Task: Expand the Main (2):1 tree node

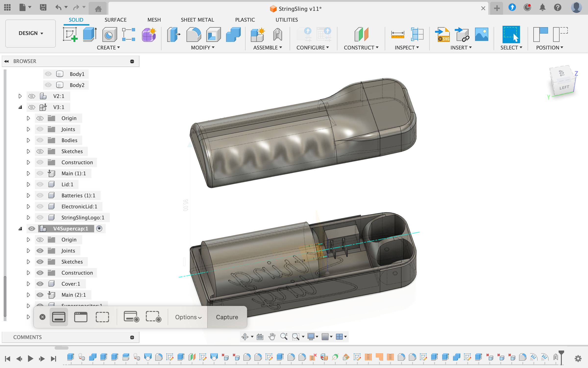Action: coord(28,295)
